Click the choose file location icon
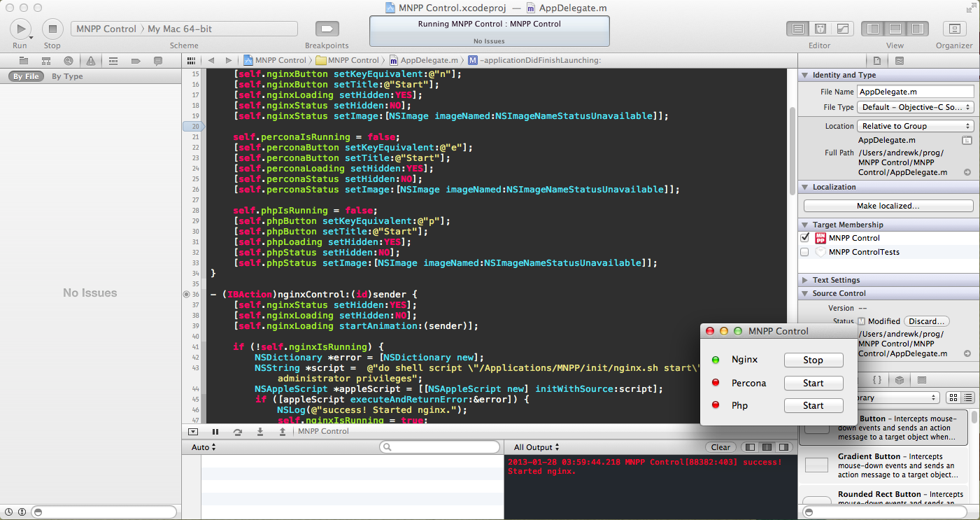The height and width of the screenshot is (520, 980). point(967,140)
